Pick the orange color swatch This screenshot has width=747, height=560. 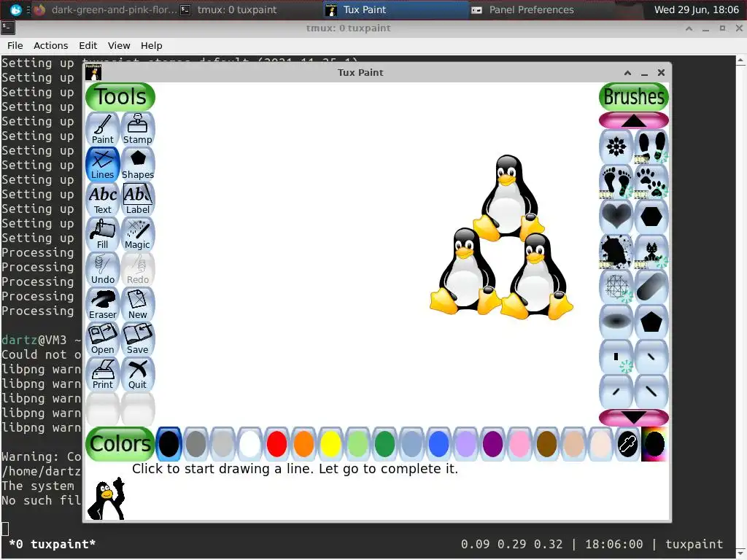[303, 444]
